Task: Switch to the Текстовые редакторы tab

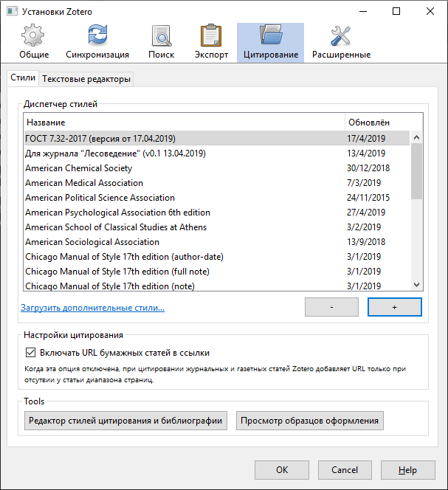Action: 86,79
